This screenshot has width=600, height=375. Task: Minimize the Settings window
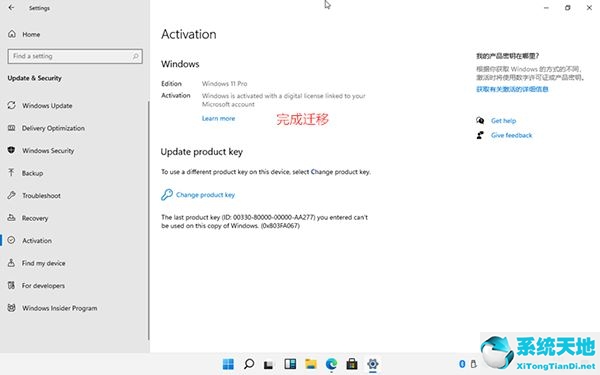click(x=546, y=8)
